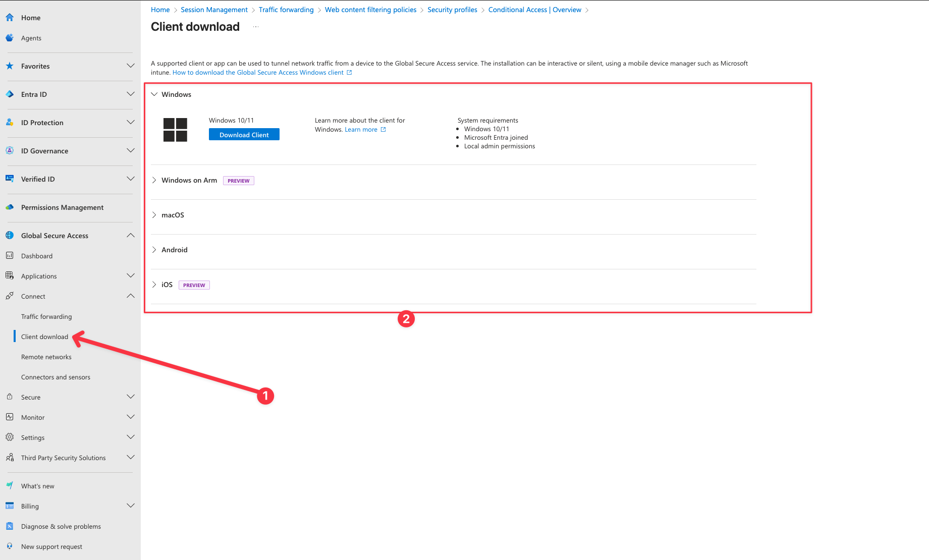Collapse the Windows section
The width and height of the screenshot is (929, 560).
(154, 94)
